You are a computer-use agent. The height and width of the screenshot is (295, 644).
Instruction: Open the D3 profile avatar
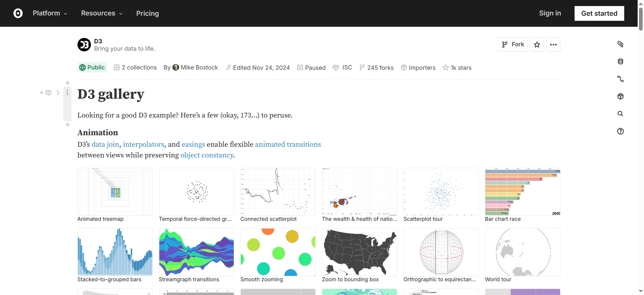point(84,45)
